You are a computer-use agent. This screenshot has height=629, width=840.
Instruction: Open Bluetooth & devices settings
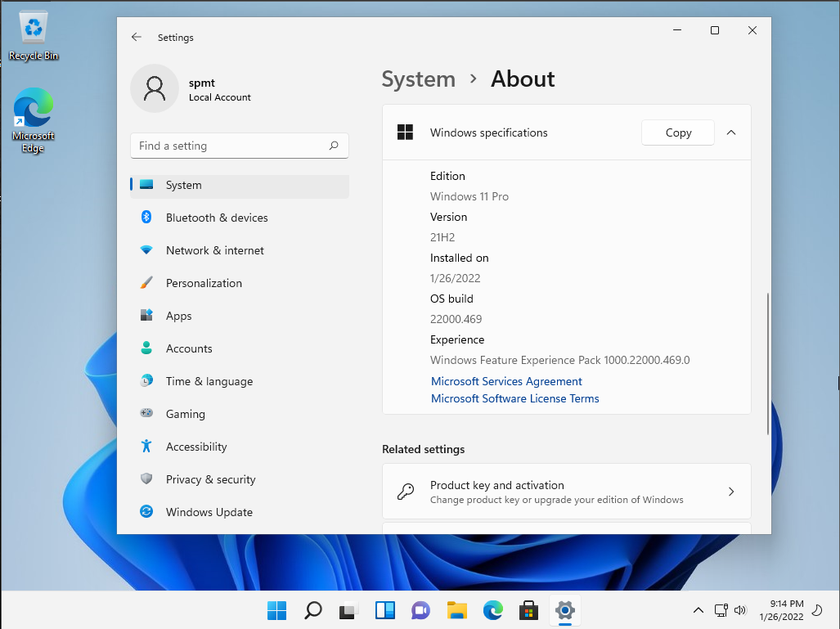tap(240, 218)
